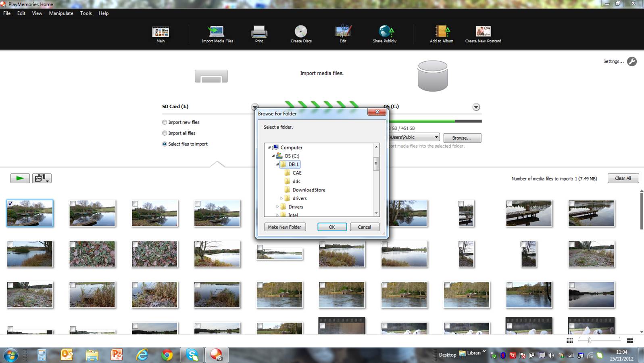Image resolution: width=644 pixels, height=363 pixels.
Task: Expand the lowercase drivers folder node
Action: point(281,198)
